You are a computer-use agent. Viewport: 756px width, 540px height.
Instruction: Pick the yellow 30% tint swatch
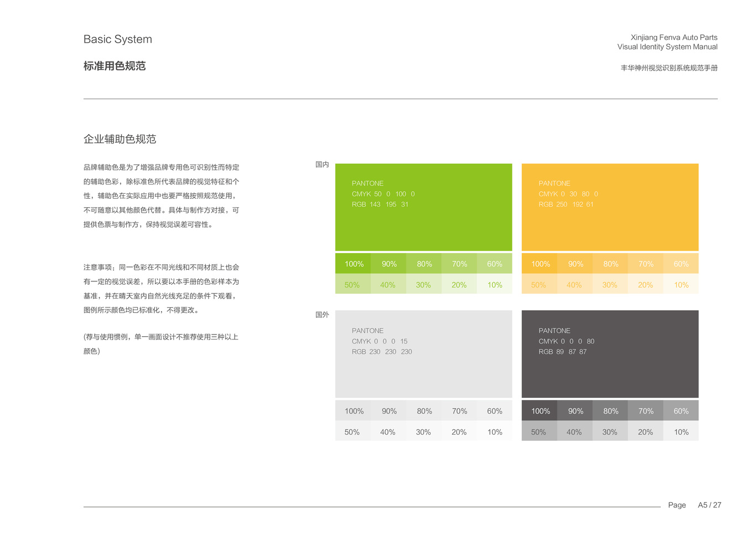click(x=610, y=284)
